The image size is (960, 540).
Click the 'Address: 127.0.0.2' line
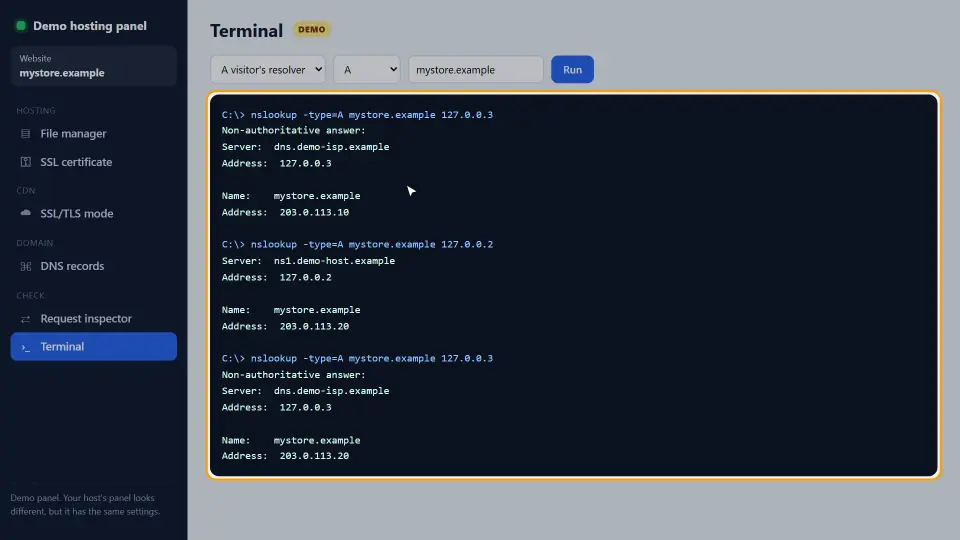click(277, 277)
